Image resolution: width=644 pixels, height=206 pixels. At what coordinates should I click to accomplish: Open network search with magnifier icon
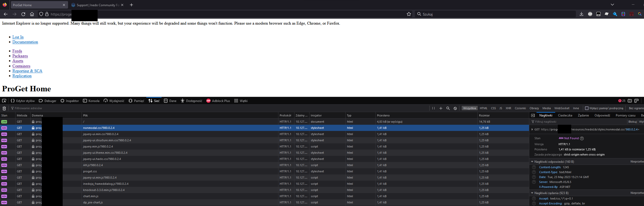click(x=448, y=108)
